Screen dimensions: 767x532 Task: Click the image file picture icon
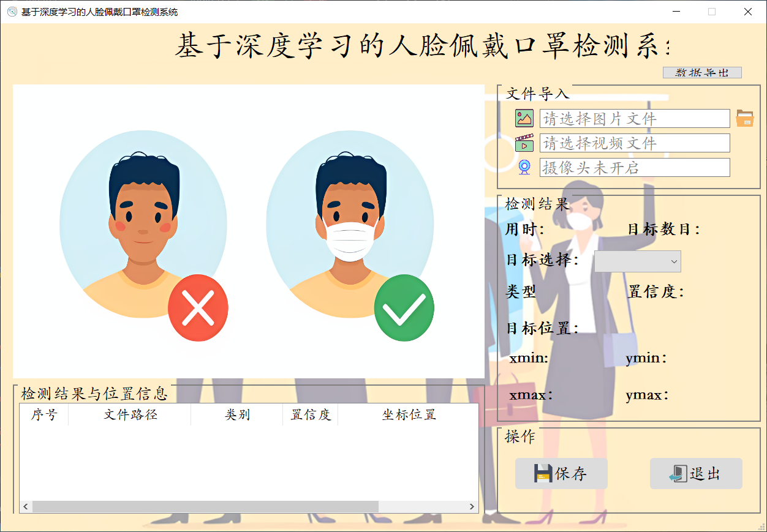click(524, 118)
